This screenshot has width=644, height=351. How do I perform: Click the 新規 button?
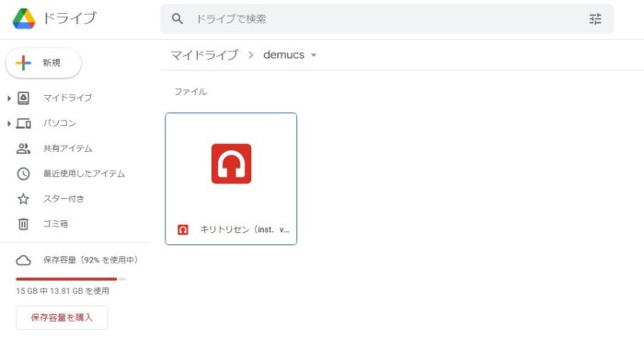coord(43,63)
